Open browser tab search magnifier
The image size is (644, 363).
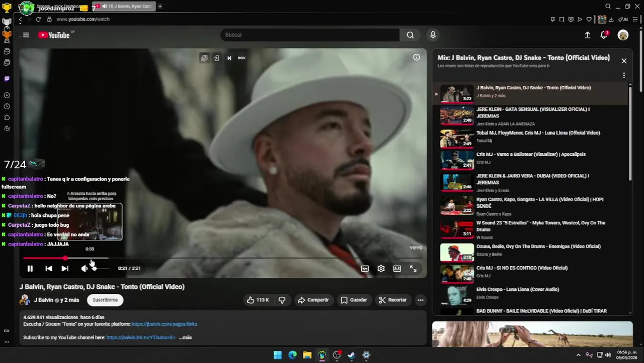pyautogui.click(x=608, y=6)
